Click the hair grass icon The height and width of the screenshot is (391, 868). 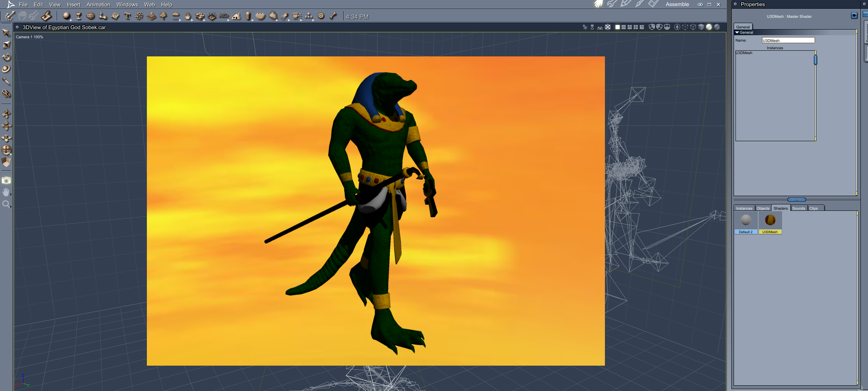212,16
